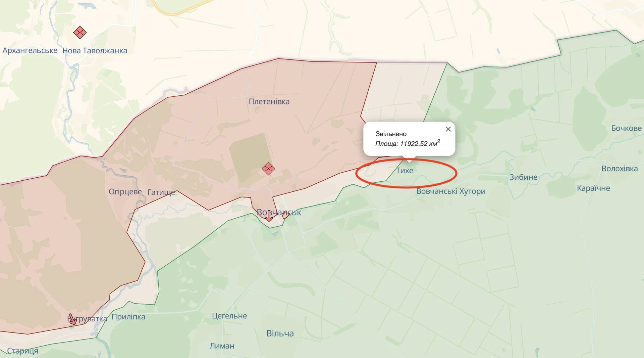Select the Гатище map label
Screen dimensions: 644x358
tap(161, 192)
